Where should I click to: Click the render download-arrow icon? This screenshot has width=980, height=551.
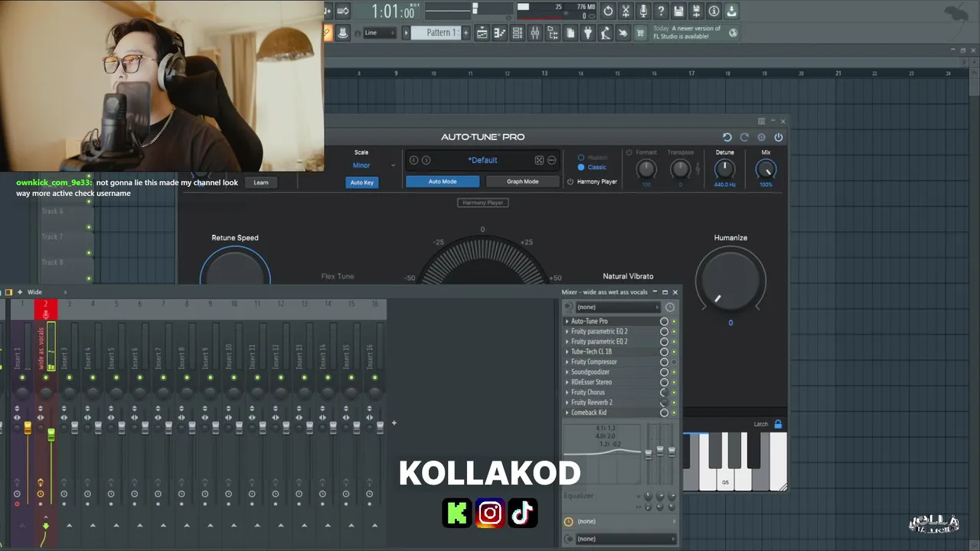tap(731, 11)
